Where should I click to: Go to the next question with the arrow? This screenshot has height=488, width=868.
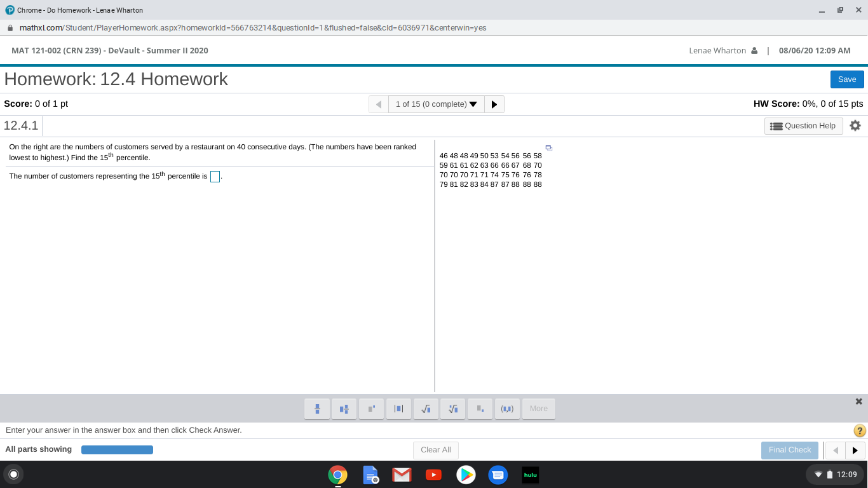[494, 104]
